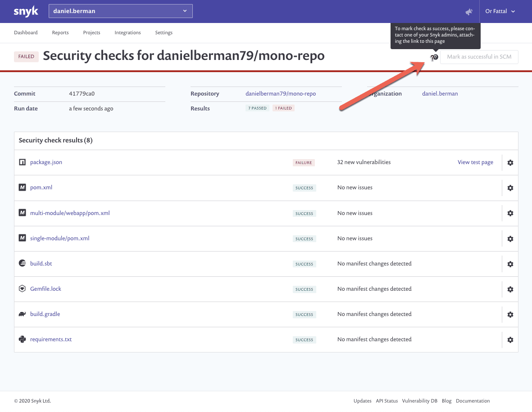532x412 pixels.
Task: Open settings gear for requirements.txt row
Action: point(510,340)
